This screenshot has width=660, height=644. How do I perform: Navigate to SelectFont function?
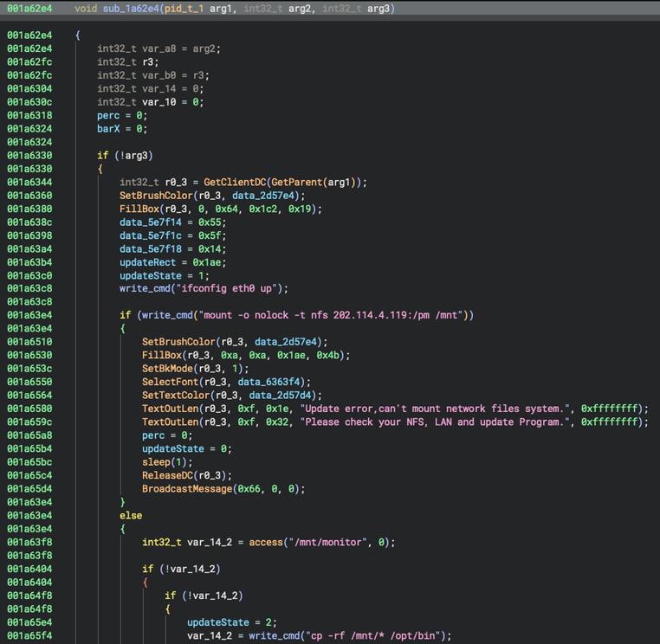(171, 382)
